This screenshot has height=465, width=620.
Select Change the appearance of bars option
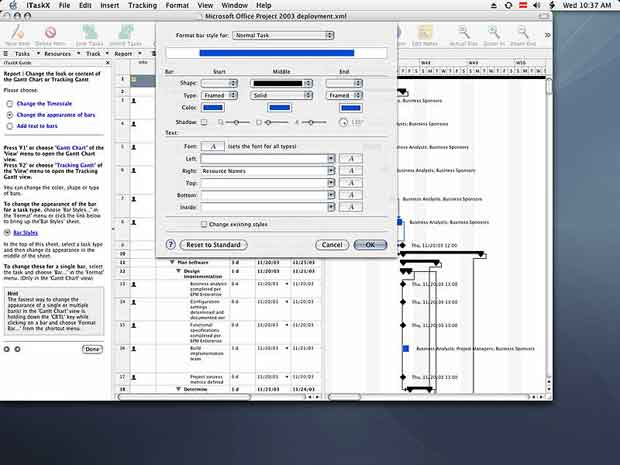(x=9, y=115)
